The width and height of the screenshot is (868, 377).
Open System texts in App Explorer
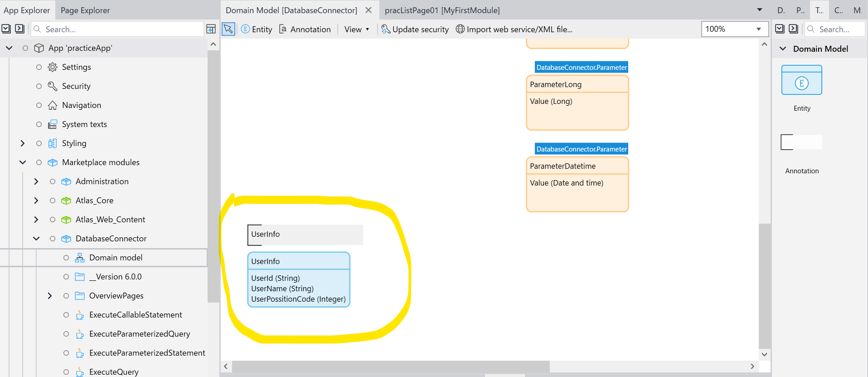(84, 124)
